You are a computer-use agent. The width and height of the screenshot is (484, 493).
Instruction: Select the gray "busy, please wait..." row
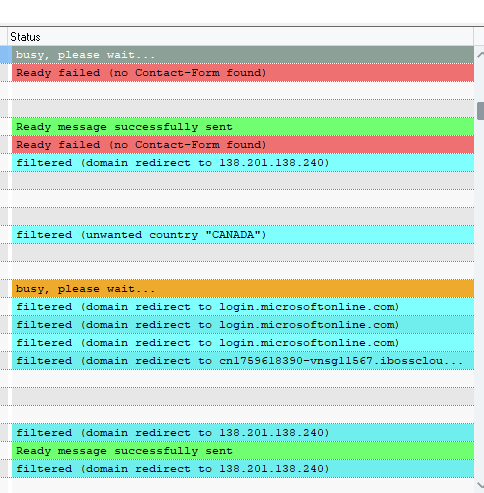point(243,55)
